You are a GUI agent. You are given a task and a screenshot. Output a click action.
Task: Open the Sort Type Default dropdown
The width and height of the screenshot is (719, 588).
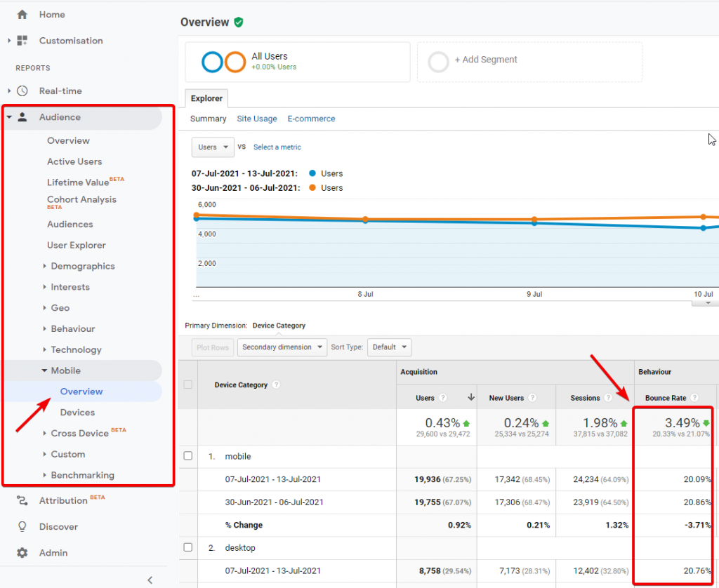click(389, 347)
